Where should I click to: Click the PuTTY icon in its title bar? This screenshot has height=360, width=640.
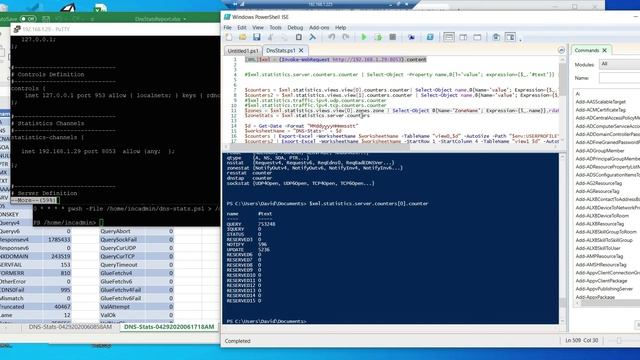click(17, 29)
